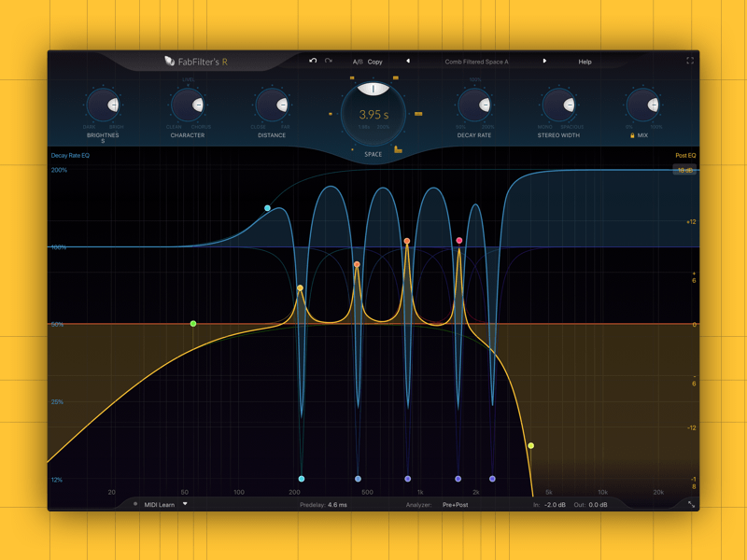
Task: Enter full screen mode with corner icon
Action: [x=690, y=61]
